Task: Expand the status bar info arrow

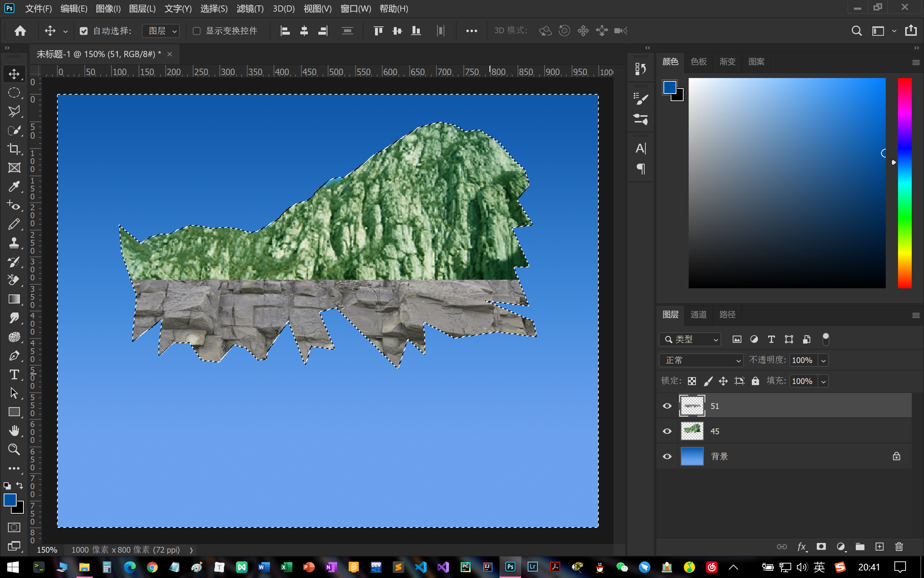Action: pos(191,550)
